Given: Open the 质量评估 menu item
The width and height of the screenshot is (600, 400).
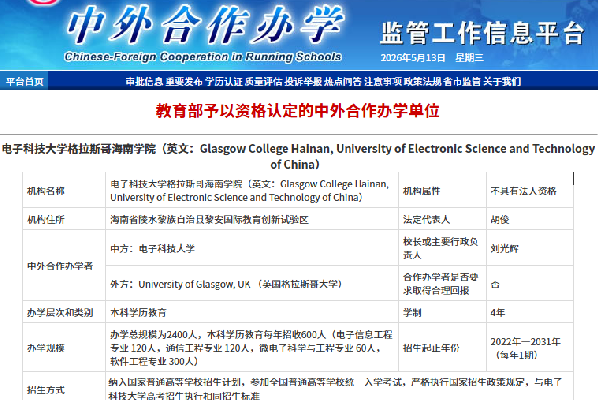Looking at the screenshot, I should click(x=263, y=82).
